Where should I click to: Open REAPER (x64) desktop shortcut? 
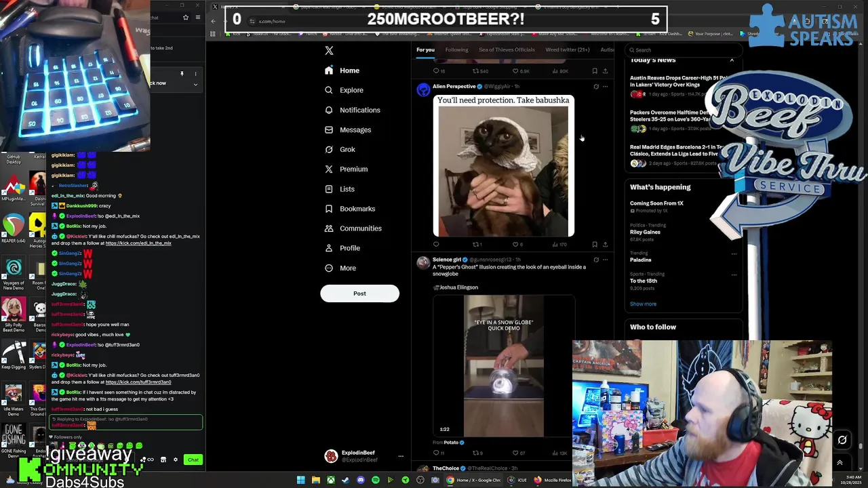[14, 230]
